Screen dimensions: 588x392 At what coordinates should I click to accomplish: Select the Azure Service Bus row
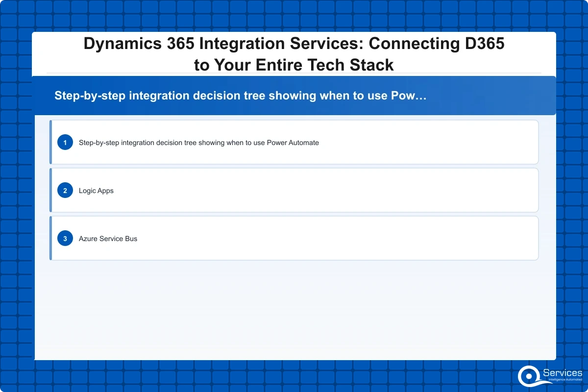pyautogui.click(x=294, y=239)
